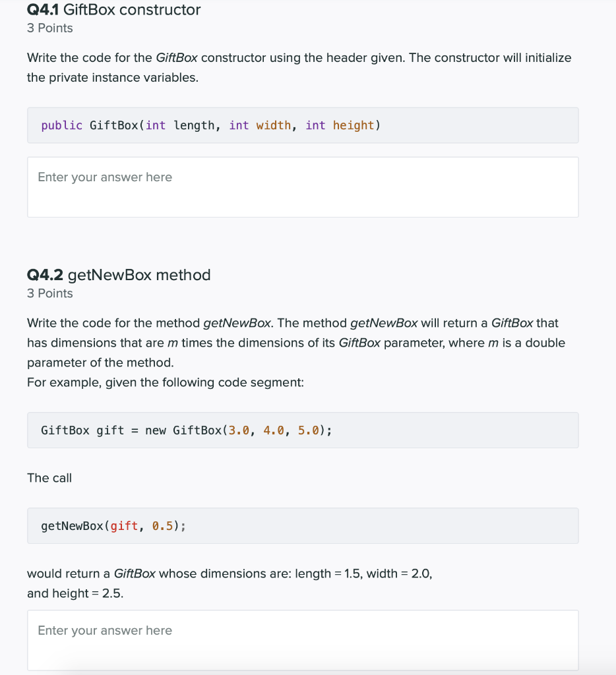Select the 3 Points label under Q4.2
Viewport: 616px width, 675px height.
point(49,293)
